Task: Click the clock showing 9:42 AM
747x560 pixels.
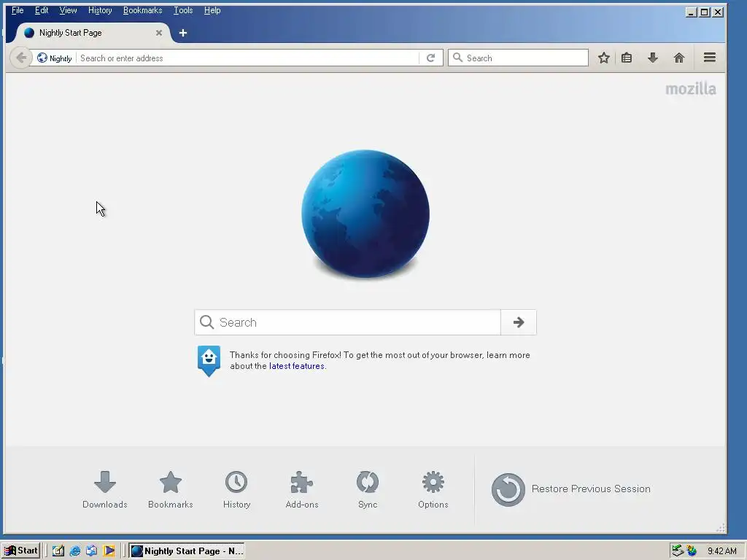Action: (x=721, y=551)
